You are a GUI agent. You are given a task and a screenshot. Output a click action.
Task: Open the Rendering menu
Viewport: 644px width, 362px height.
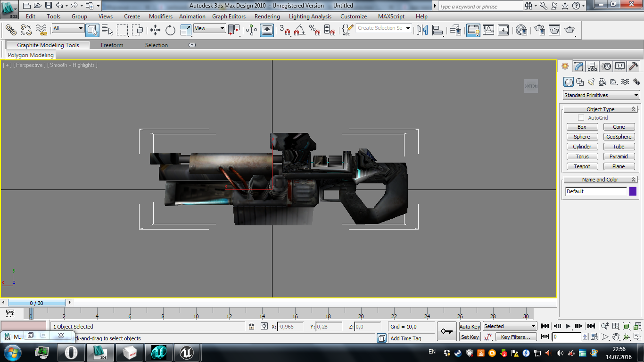tap(267, 16)
